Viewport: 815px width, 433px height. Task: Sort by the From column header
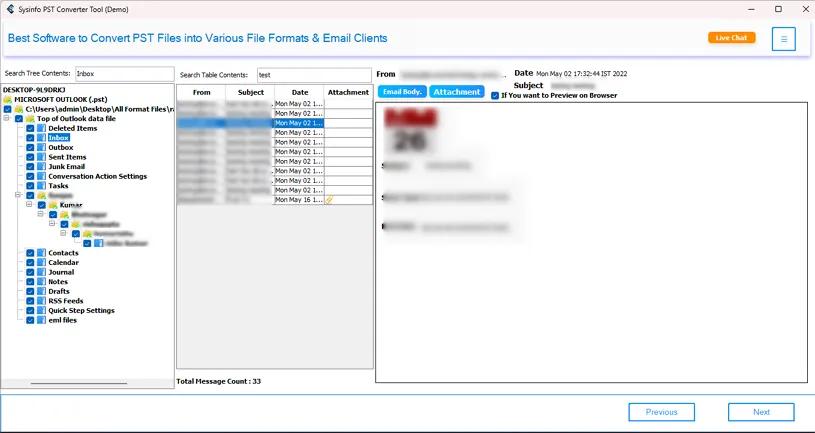pyautogui.click(x=201, y=93)
